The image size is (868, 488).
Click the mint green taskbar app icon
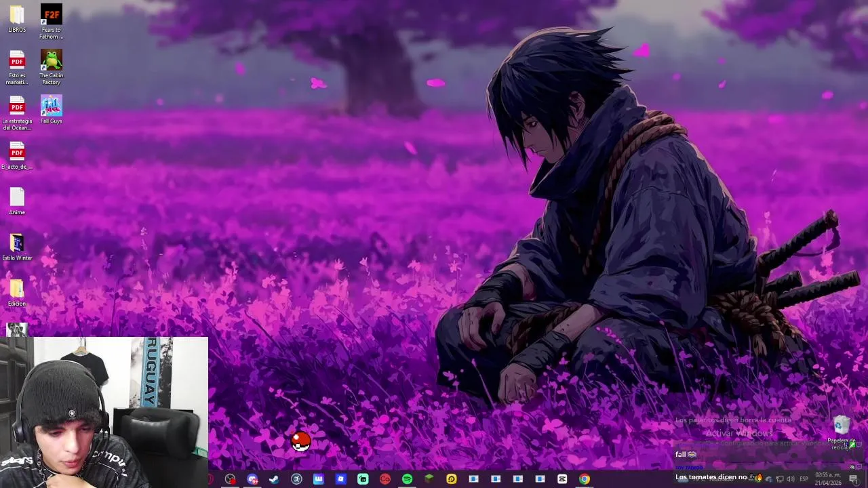click(363, 479)
